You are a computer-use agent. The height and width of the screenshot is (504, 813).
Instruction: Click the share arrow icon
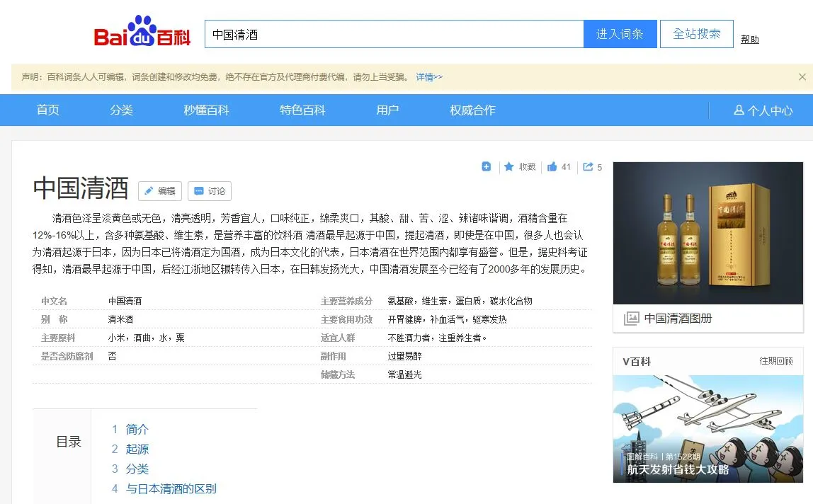[x=588, y=166]
